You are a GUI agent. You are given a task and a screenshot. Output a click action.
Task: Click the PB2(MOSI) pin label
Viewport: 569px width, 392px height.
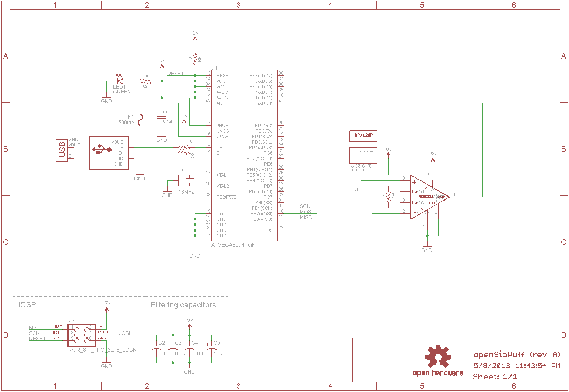tap(261, 214)
